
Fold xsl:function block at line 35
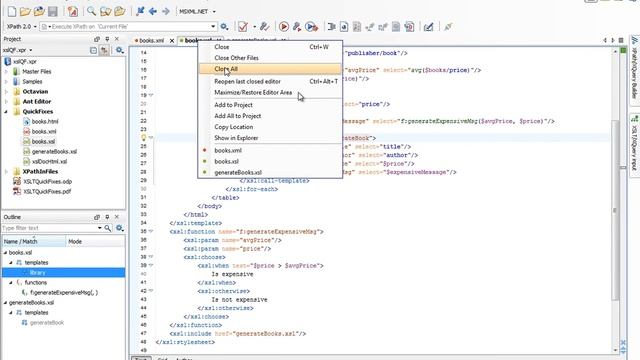(151, 231)
